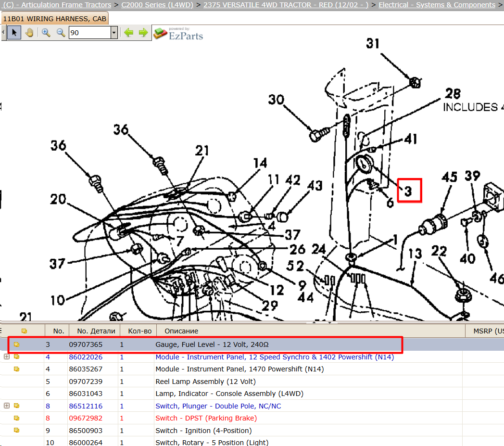Click callout number 41 in diagram

click(411, 139)
